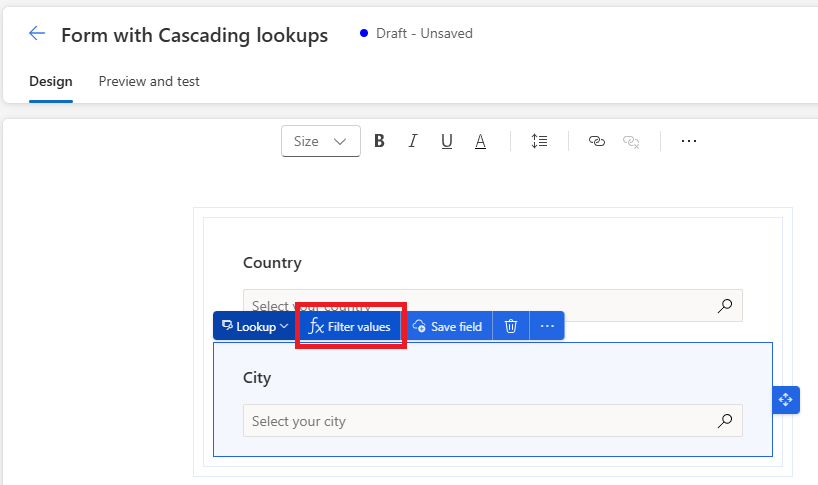Insert a link with the link icon
The height and width of the screenshot is (485, 818).
(597, 141)
